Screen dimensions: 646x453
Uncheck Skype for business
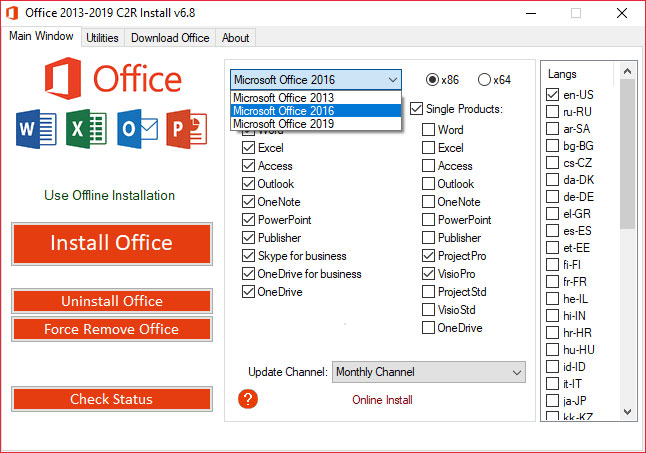pyautogui.click(x=248, y=256)
